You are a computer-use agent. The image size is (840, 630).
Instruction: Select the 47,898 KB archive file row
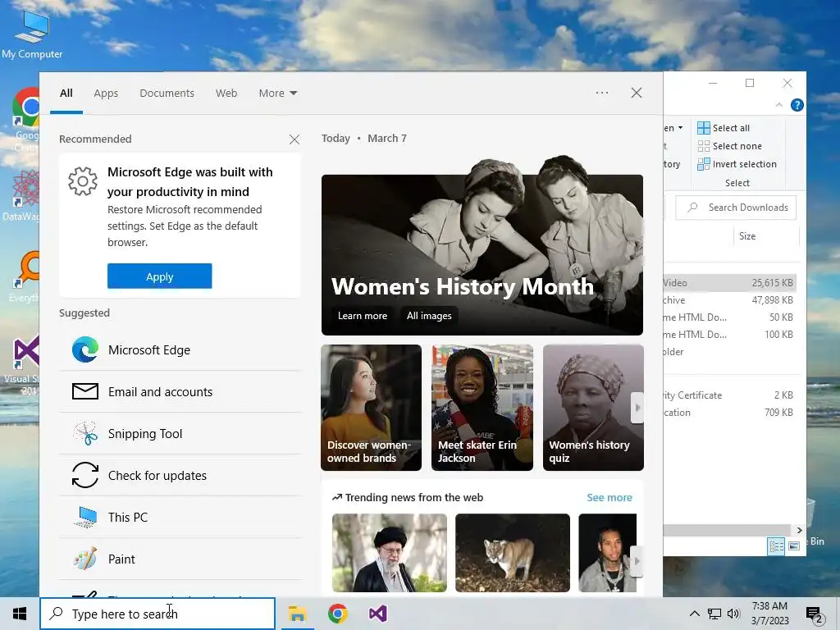(729, 300)
